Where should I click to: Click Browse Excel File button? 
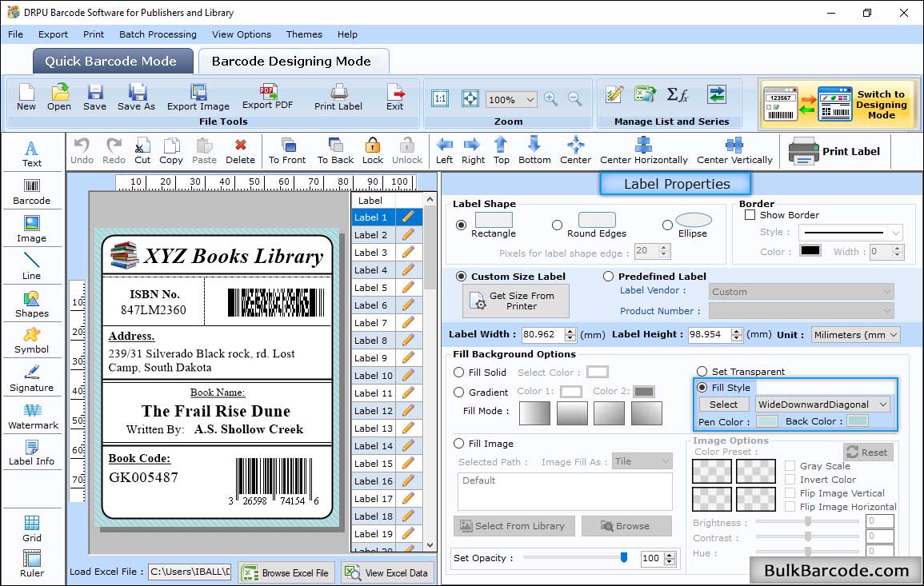pos(287,572)
